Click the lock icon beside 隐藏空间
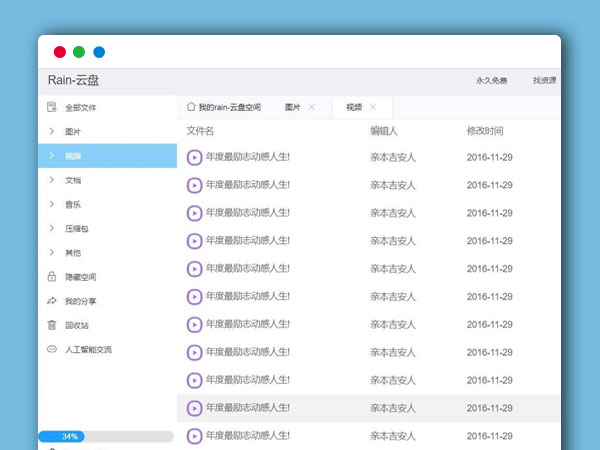The height and width of the screenshot is (450, 600). tap(52, 277)
